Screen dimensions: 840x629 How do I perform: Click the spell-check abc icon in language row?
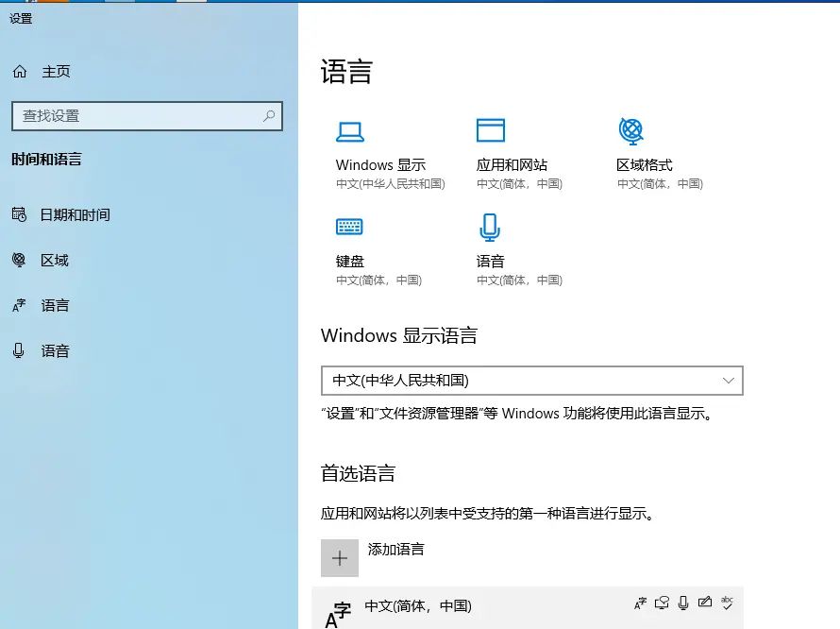coord(727,603)
